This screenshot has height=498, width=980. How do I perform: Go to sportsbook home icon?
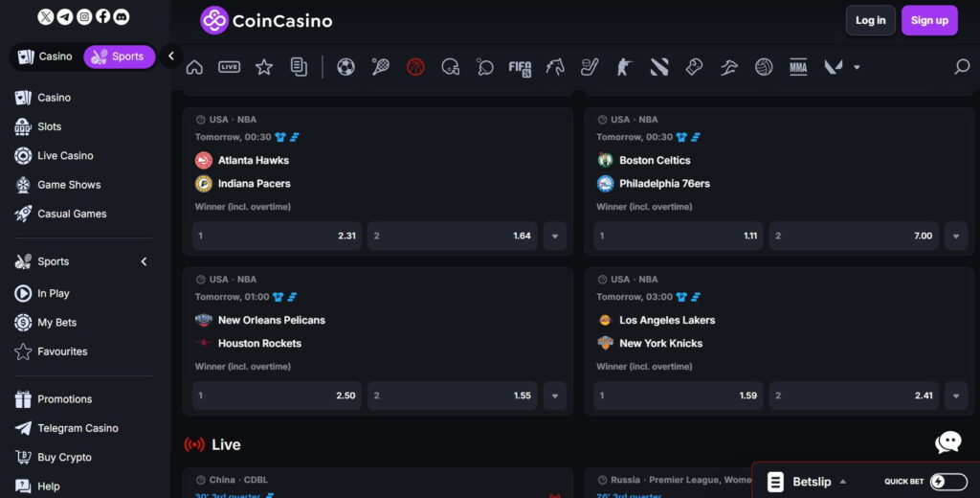pos(194,67)
